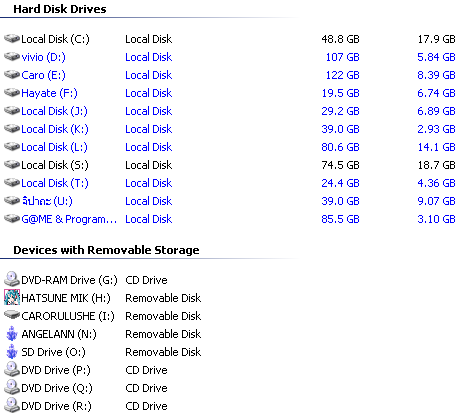The height and width of the screenshot is (419, 466).
Task: Select the 'Local Disk (C:)' name
Action: (x=55, y=39)
